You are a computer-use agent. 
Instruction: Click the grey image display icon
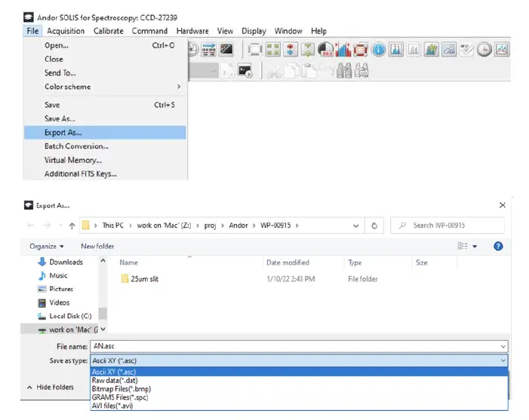pyautogui.click(x=449, y=50)
